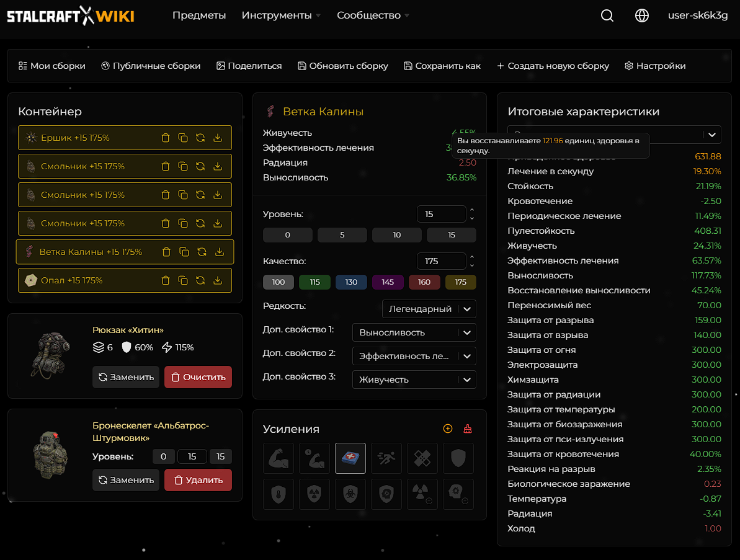Open the Инструменты menu
740x560 pixels.
pyautogui.click(x=281, y=16)
